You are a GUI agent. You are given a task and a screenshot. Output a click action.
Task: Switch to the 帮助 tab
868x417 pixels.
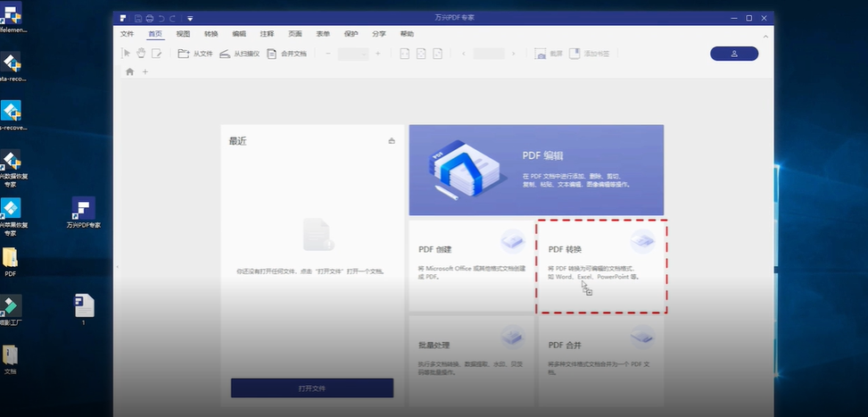click(x=407, y=34)
